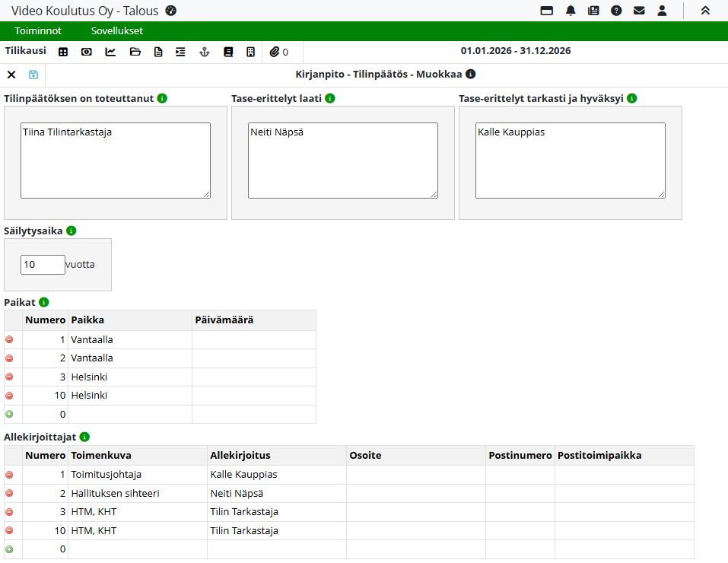Click the notification bell icon

571,11
